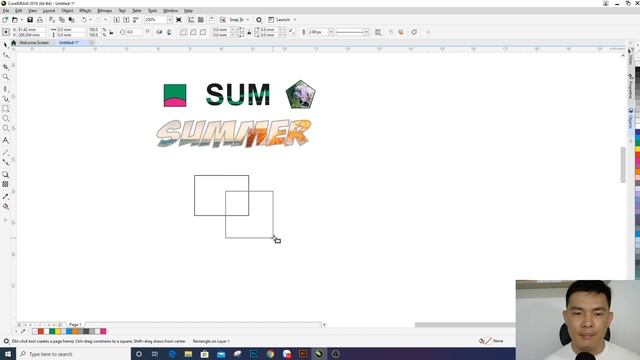Select the Text tool
Image resolution: width=640 pixels, height=360 pixels.
pos(6,140)
